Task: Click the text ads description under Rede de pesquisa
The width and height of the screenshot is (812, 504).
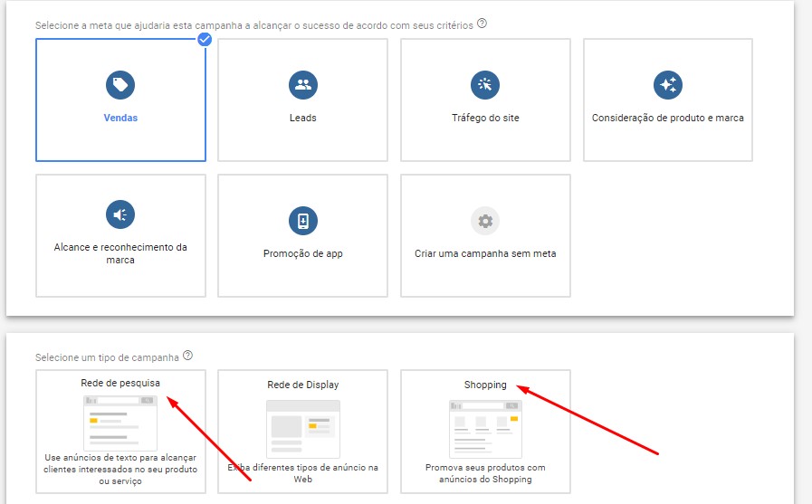Action: 120,470
